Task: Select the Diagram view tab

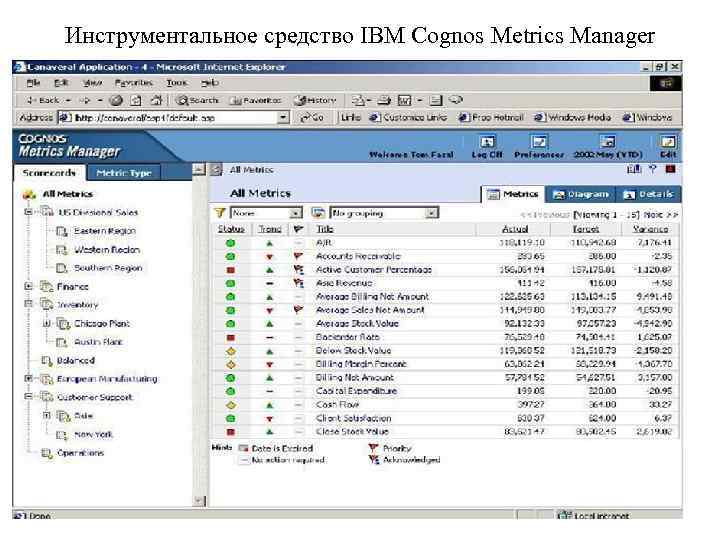Action: (580, 194)
